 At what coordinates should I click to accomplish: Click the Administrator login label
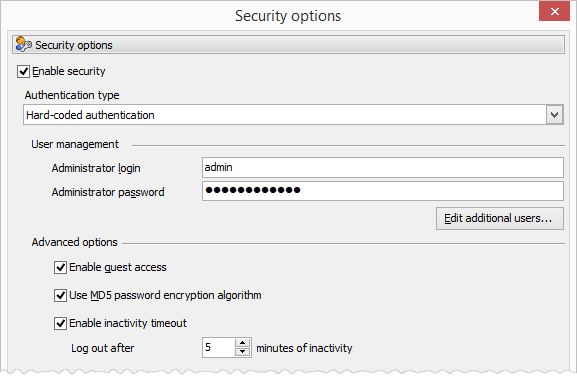(96, 168)
